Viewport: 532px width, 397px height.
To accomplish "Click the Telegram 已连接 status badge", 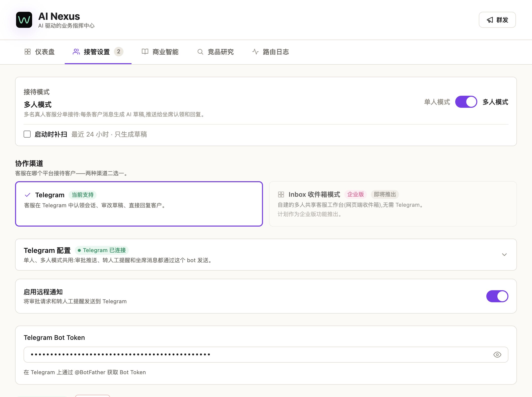I will (x=102, y=250).
